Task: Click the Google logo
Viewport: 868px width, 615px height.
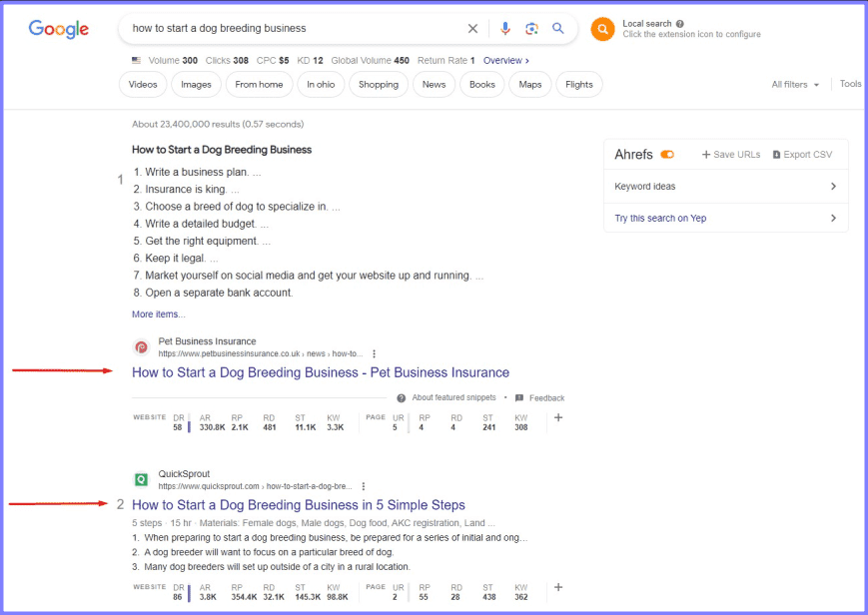Action: coord(59,29)
